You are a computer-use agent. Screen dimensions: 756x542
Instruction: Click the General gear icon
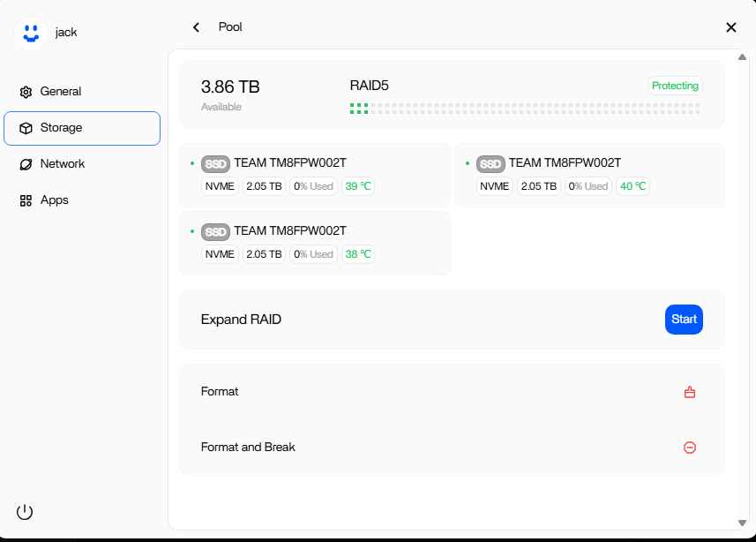(26, 92)
